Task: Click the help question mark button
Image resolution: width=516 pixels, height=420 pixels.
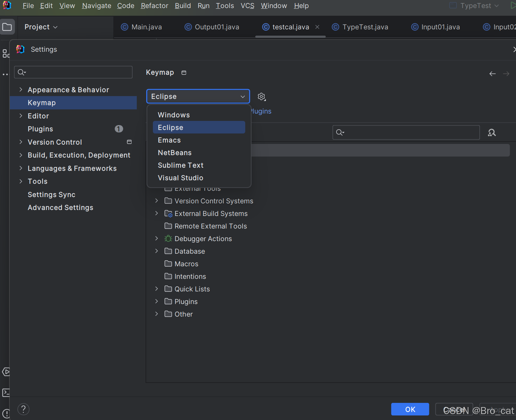Action: coord(23,409)
